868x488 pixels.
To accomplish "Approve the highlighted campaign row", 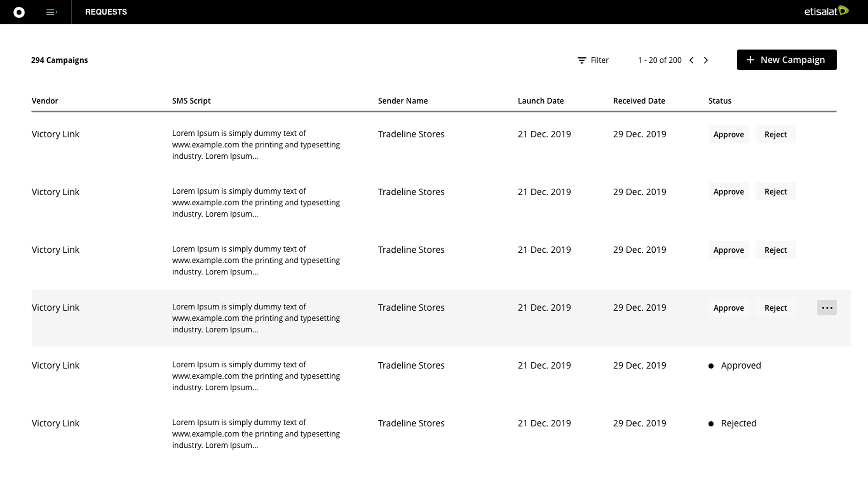I will tap(728, 308).
